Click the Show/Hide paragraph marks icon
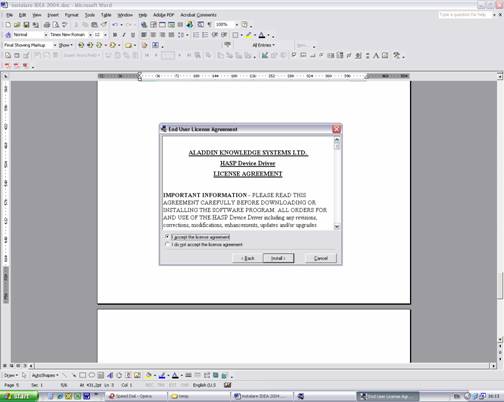This screenshot has width=504, height=402. point(210,25)
